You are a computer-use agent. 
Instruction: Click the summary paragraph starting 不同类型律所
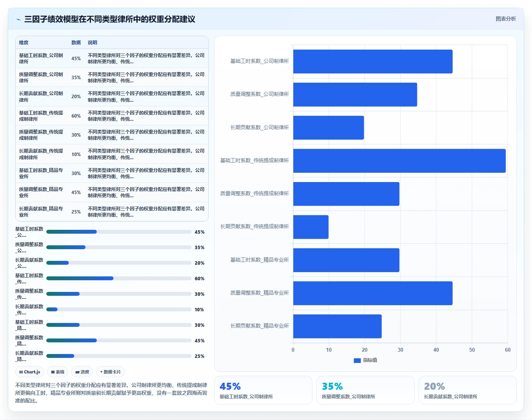point(111,393)
